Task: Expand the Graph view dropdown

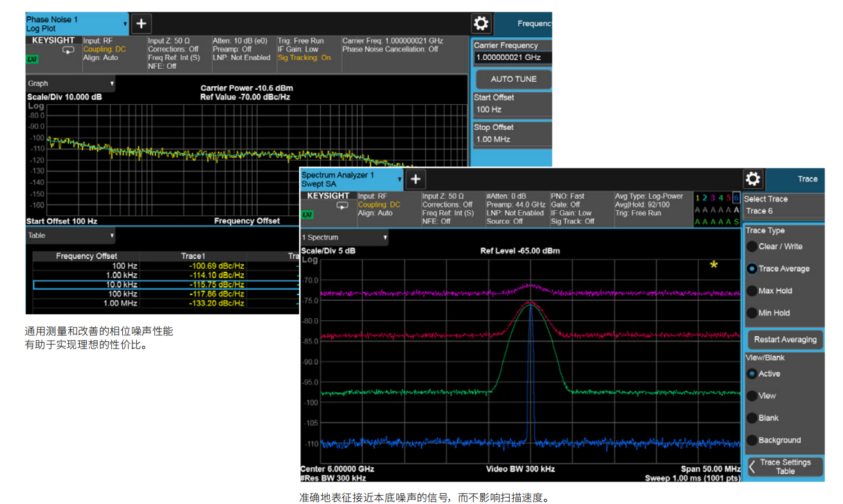Action: 71,84
